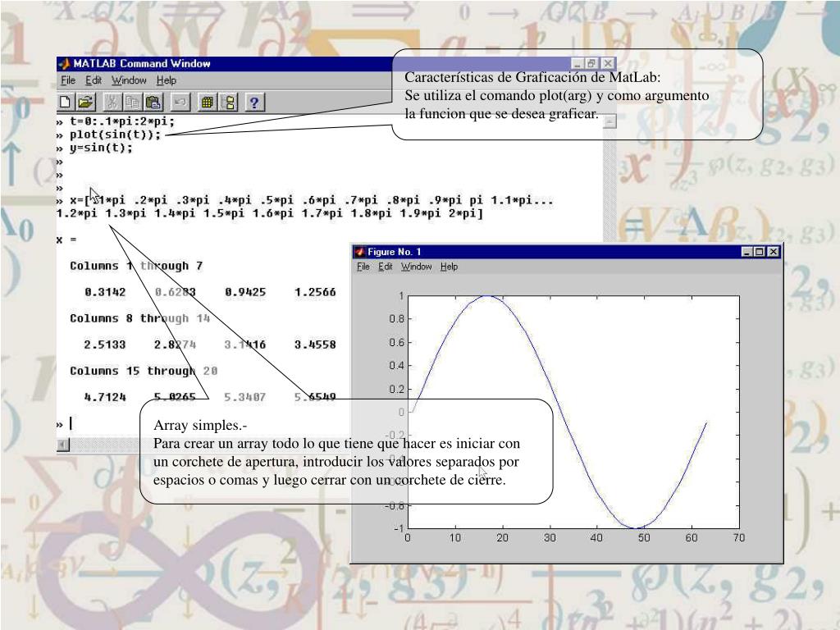Click y-axis label 0.8 in the plot
840x630 pixels.
pos(397,319)
